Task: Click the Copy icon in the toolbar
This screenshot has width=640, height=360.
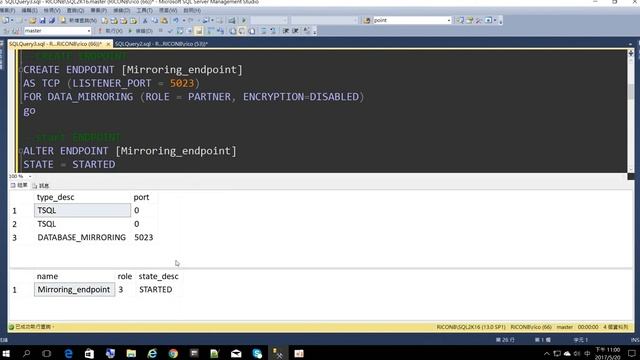Action: 155,20
